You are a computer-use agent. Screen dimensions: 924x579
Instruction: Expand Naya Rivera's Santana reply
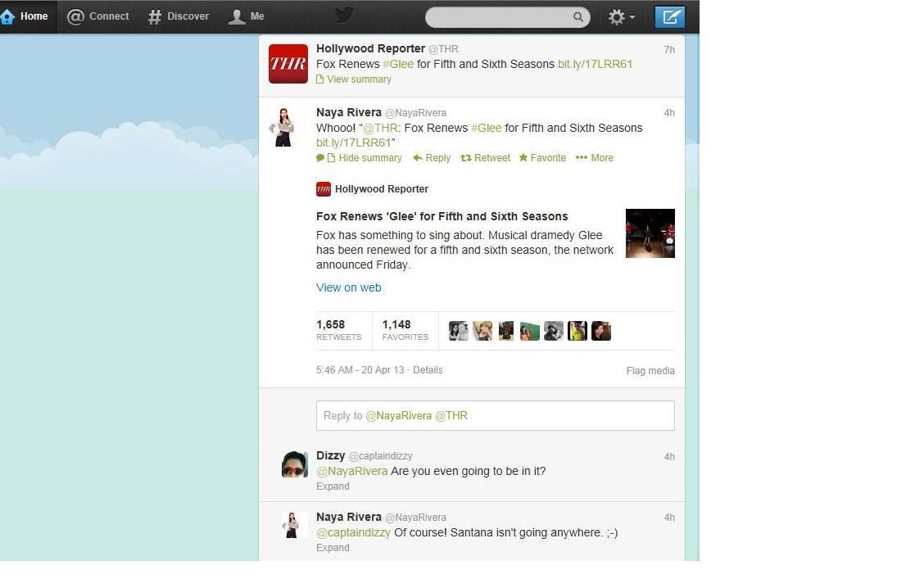pyautogui.click(x=333, y=548)
